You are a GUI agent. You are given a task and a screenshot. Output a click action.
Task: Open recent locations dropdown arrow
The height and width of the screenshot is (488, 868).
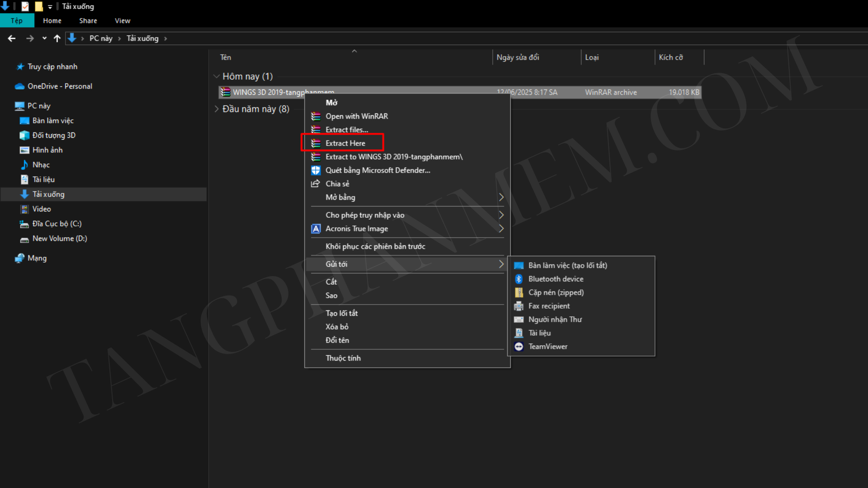tap(44, 38)
